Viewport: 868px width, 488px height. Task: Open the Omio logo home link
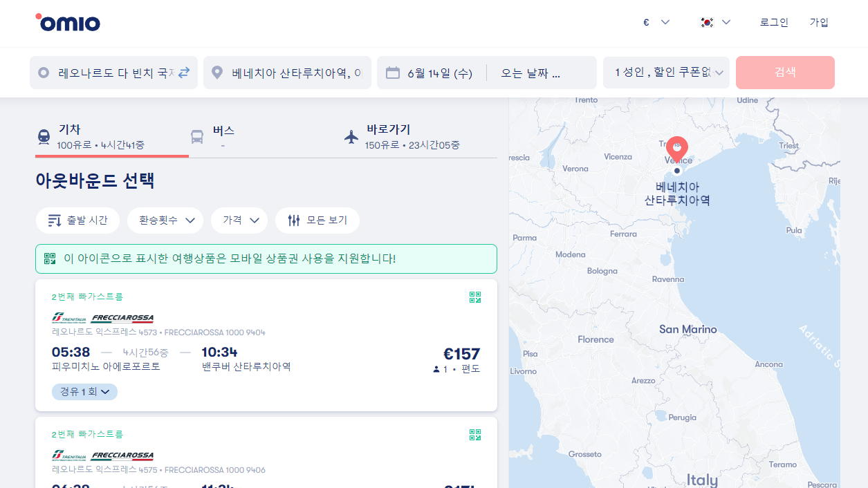(68, 23)
